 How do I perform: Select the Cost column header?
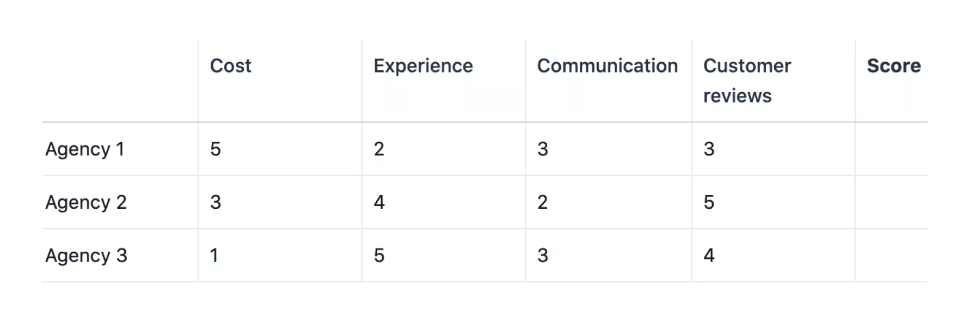230,66
